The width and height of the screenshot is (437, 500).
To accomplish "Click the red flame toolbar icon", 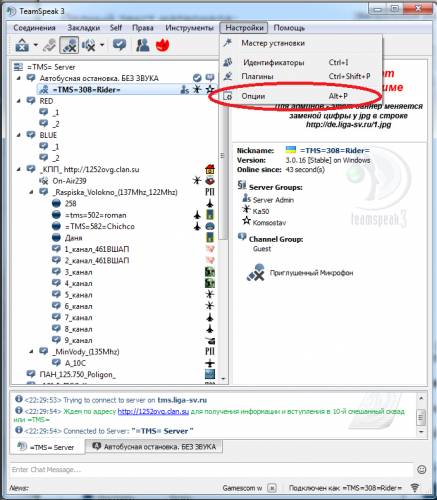I will point(162,45).
